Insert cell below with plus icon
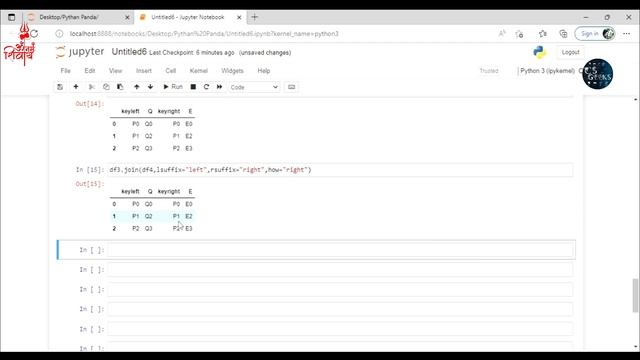The width and height of the screenshot is (640, 360). [76, 87]
